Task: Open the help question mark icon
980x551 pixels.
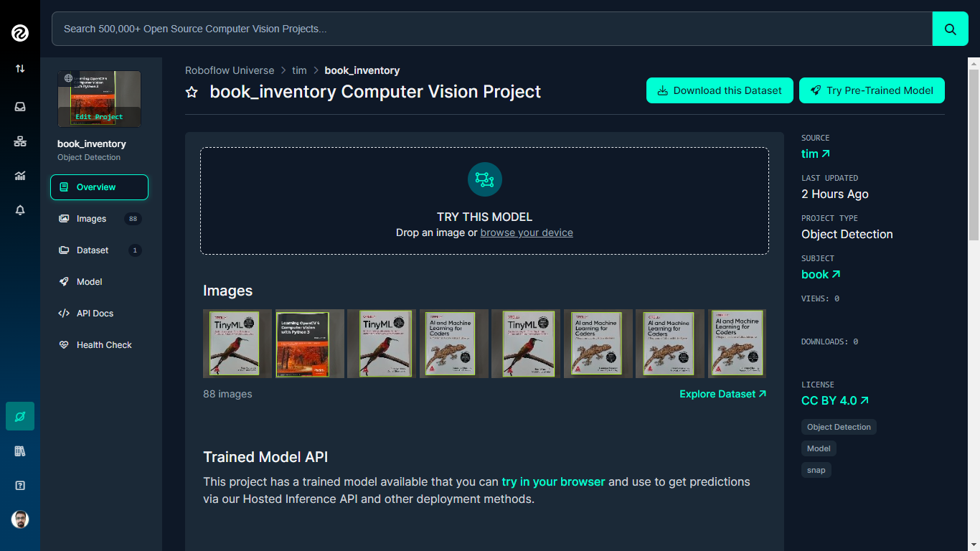Action: [x=20, y=486]
